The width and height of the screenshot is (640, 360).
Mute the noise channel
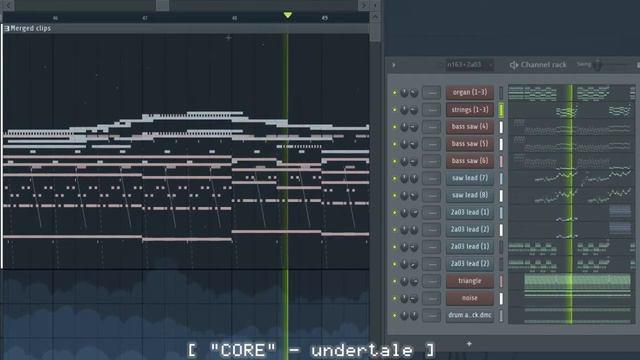click(x=395, y=298)
